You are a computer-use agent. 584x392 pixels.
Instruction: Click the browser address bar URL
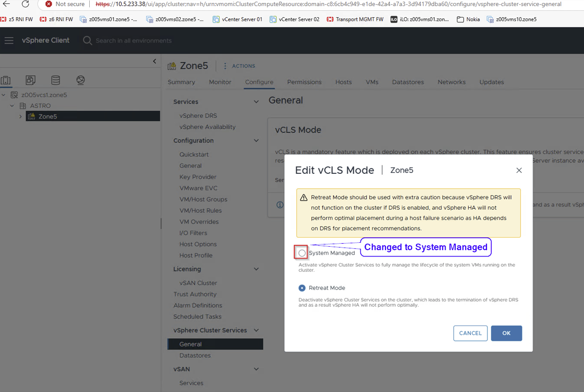pyautogui.click(x=328, y=4)
